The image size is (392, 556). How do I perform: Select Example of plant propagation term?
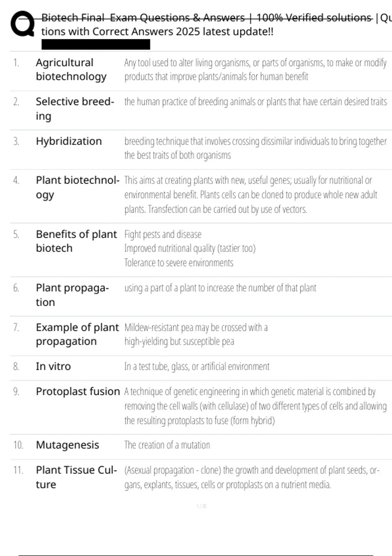coord(77,334)
